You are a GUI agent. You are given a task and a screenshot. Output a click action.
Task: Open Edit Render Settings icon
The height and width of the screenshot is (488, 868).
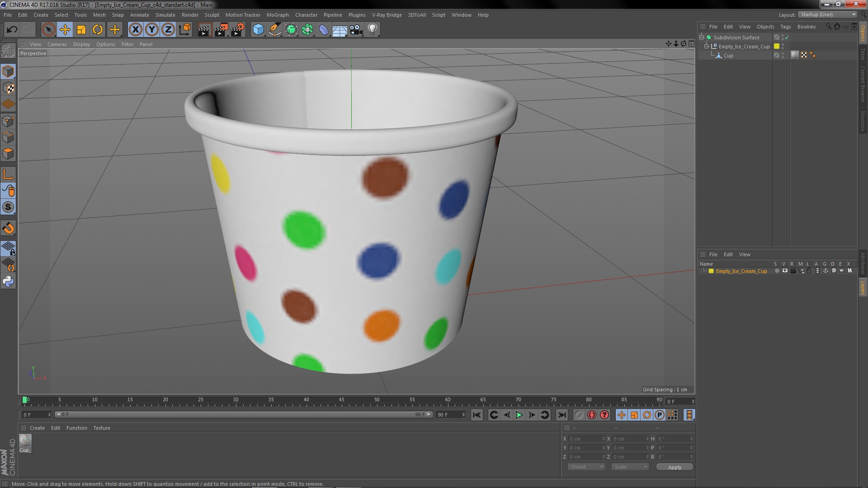click(237, 30)
